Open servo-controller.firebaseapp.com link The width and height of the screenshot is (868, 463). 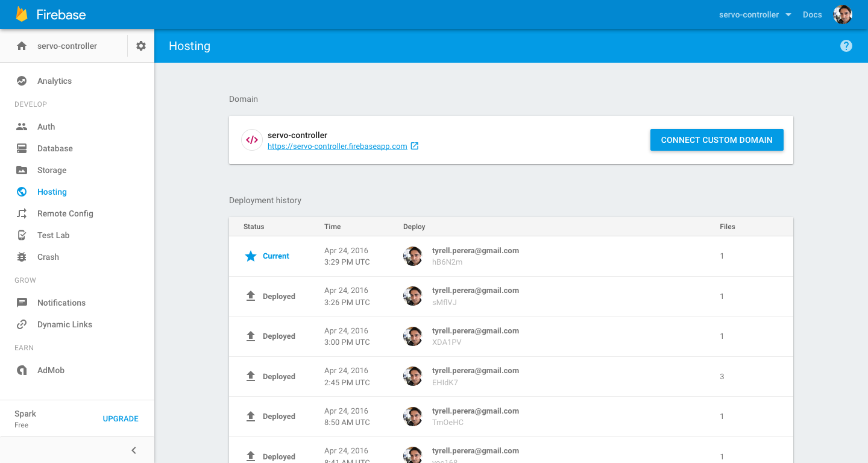(x=338, y=146)
